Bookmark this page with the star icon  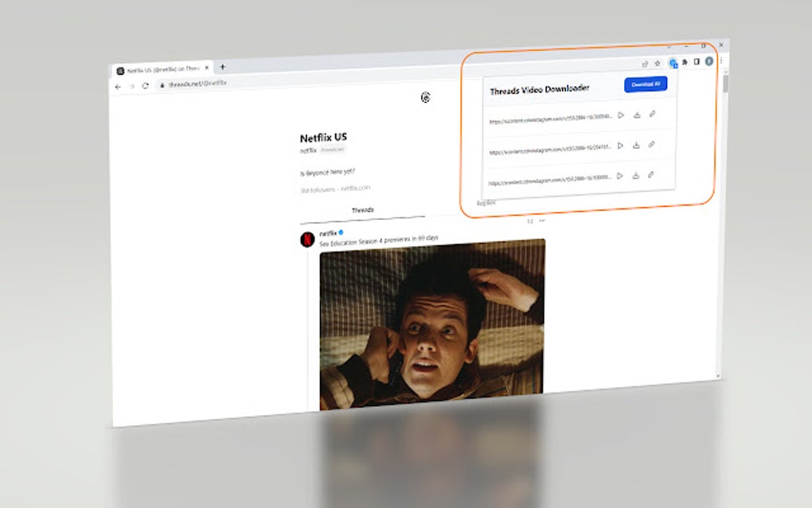(658, 63)
